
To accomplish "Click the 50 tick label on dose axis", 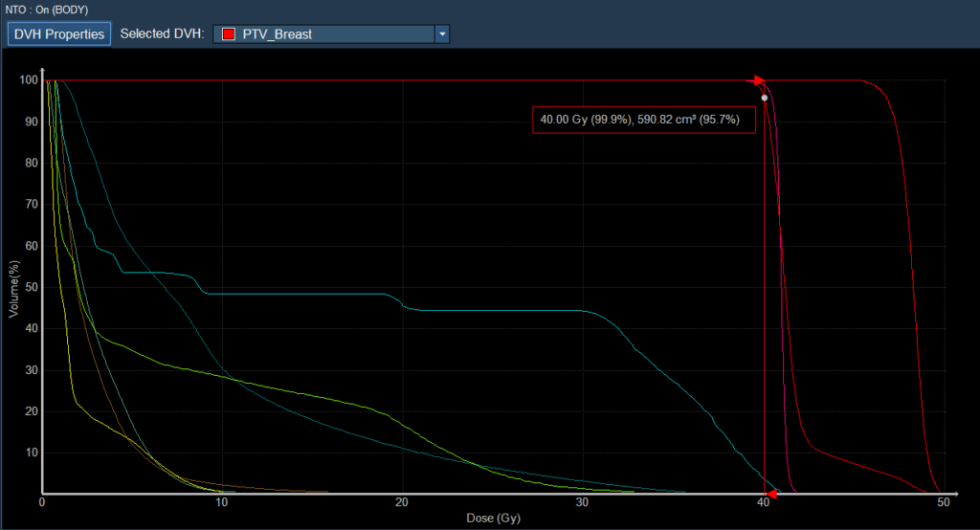I will pyautogui.click(x=944, y=503).
